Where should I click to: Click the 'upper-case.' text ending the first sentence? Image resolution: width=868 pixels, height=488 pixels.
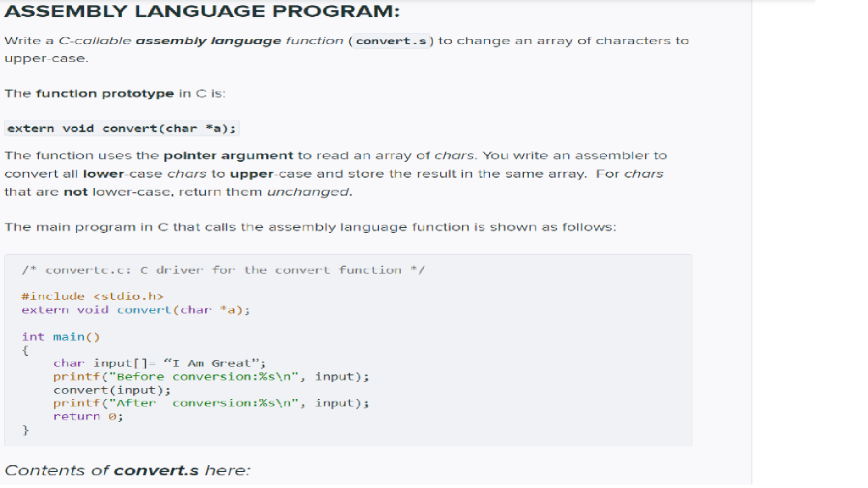47,58
